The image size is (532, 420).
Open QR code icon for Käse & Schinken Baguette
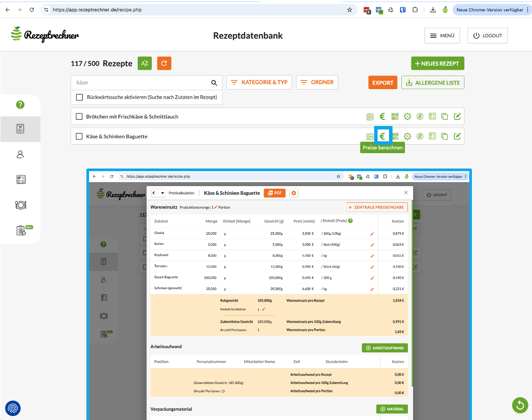395,136
